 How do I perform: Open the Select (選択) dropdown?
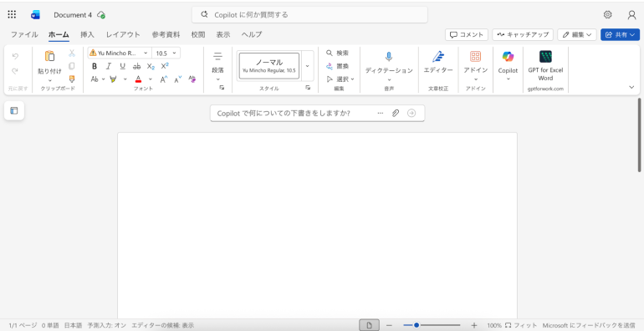point(340,79)
